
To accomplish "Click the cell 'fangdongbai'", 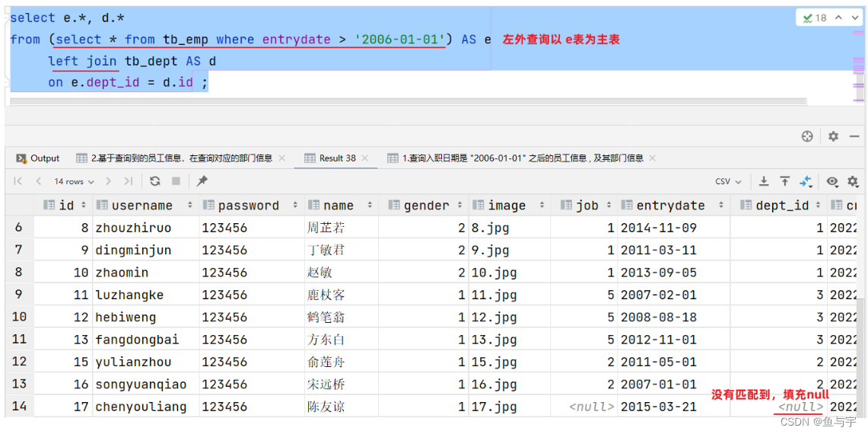I will pos(145,340).
